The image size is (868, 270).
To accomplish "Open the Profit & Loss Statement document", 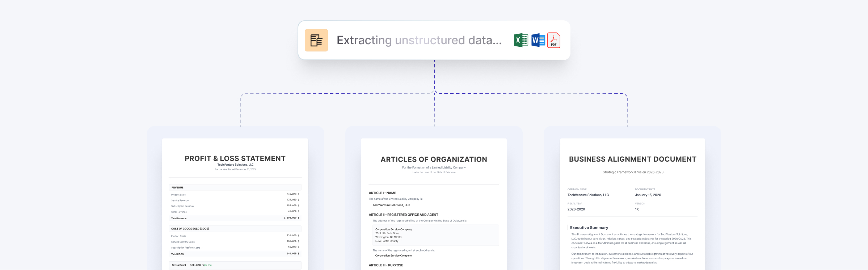I will click(235, 158).
